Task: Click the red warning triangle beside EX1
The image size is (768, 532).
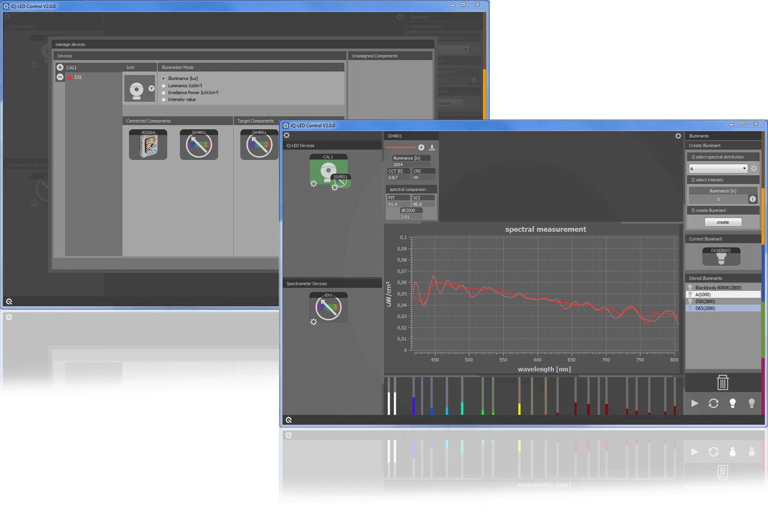Action: click(x=69, y=77)
